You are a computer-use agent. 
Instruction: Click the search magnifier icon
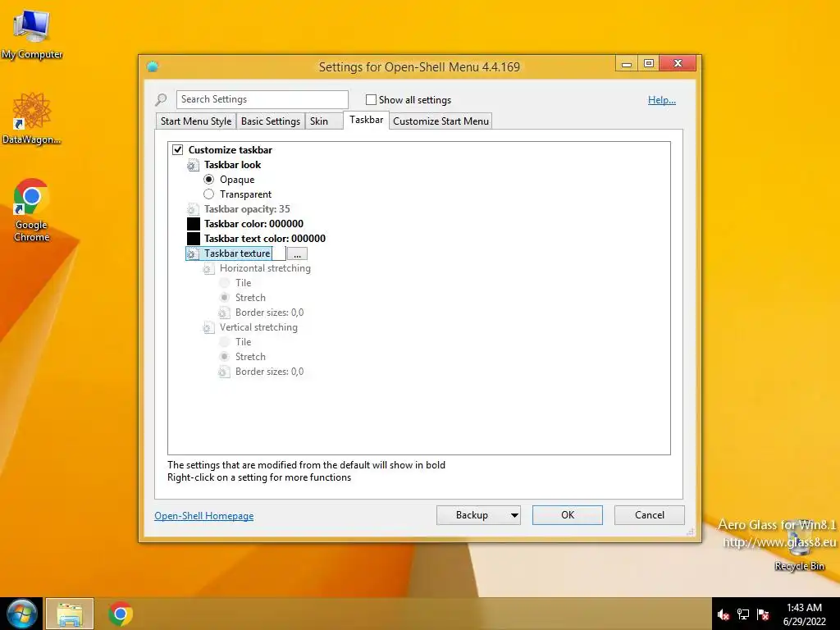(x=161, y=99)
